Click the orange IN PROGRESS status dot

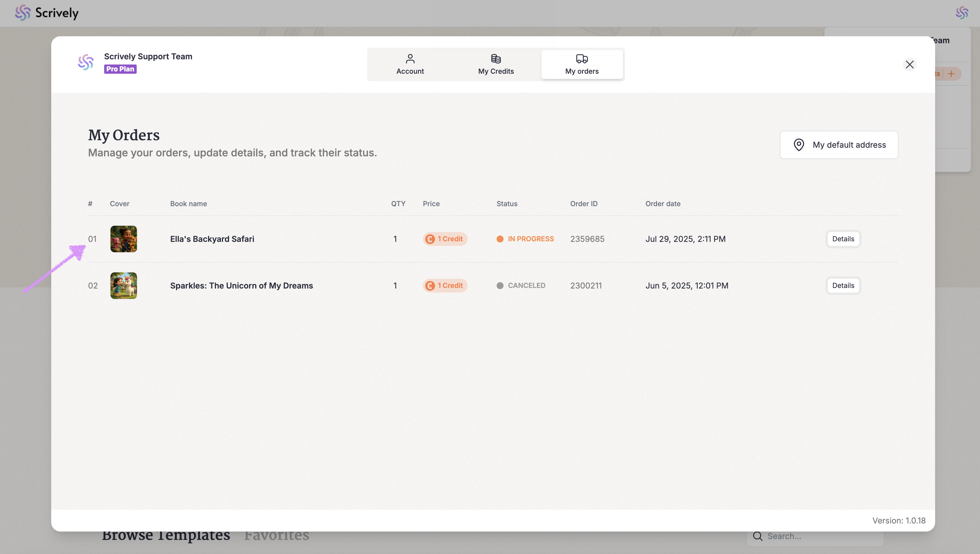coord(500,239)
